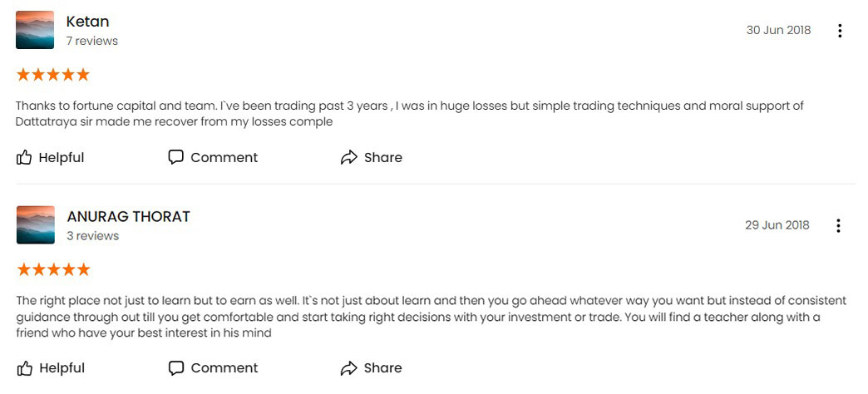Open three-dot menu for Ketan's review
Screen dimensions: 868x394
click(x=840, y=31)
